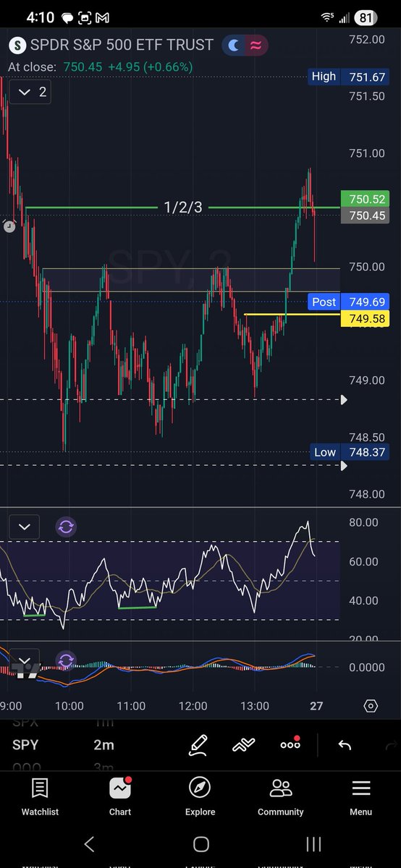This screenshot has height=868, width=401.
Task: Select the 80.00 RSI scale value
Action: 363,522
